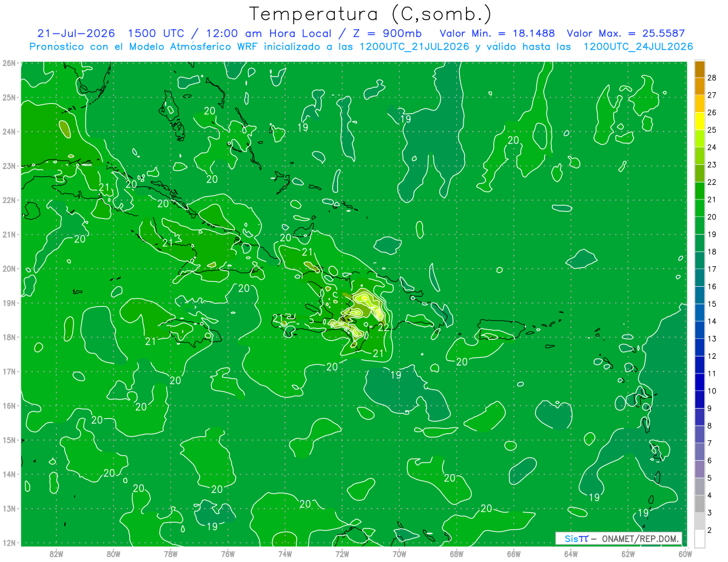Click the longitude axis label "66W"

(x=514, y=553)
